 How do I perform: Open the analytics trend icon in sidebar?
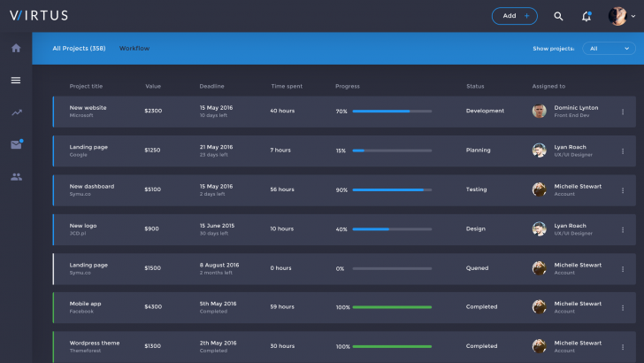pyautogui.click(x=17, y=112)
